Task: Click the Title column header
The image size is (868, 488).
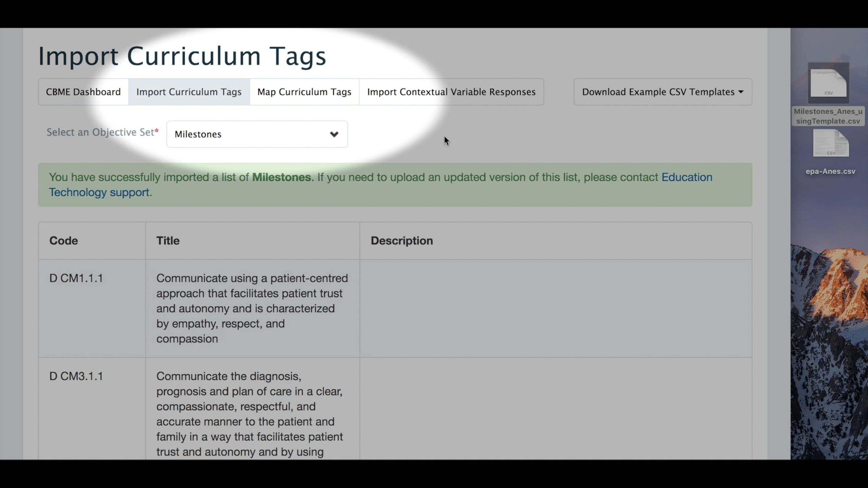Action: (x=168, y=240)
